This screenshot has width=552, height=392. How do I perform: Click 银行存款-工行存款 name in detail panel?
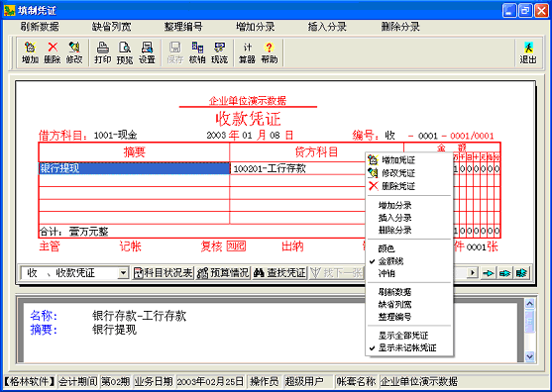click(x=140, y=316)
